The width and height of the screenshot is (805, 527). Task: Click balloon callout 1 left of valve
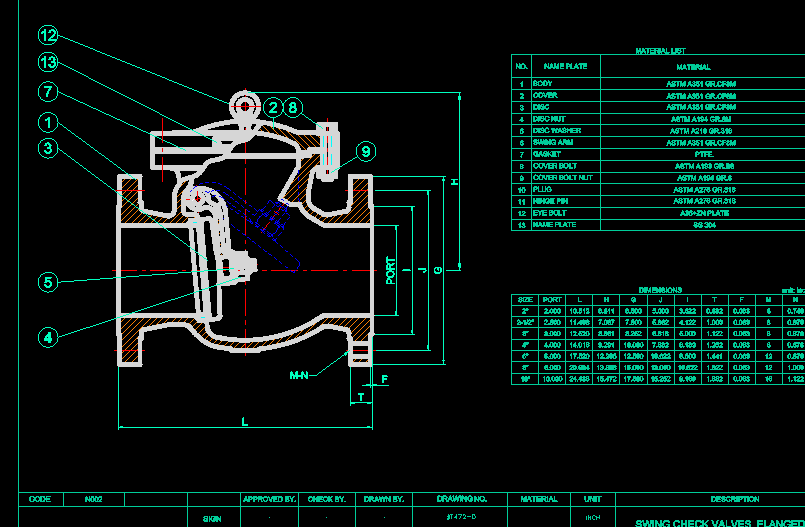pos(48,123)
